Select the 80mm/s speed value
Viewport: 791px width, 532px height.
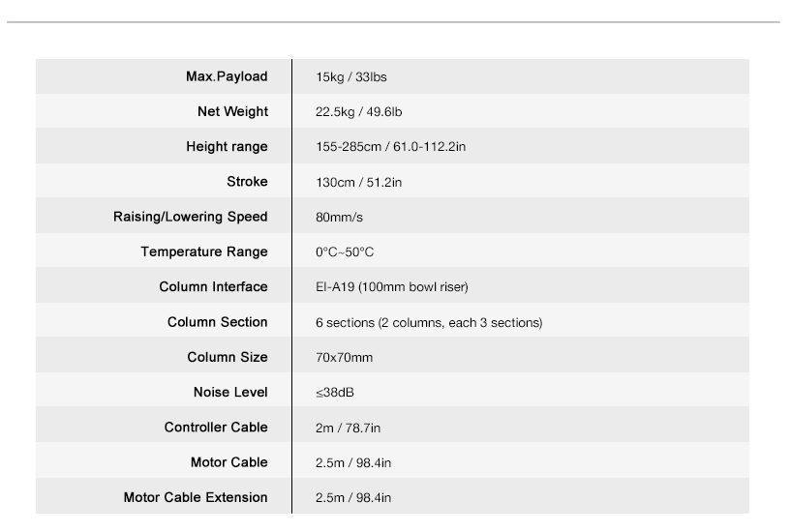(339, 218)
